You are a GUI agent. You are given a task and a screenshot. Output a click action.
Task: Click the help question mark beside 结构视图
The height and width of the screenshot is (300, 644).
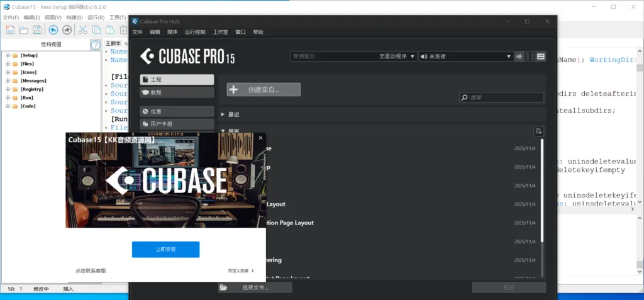tap(96, 45)
